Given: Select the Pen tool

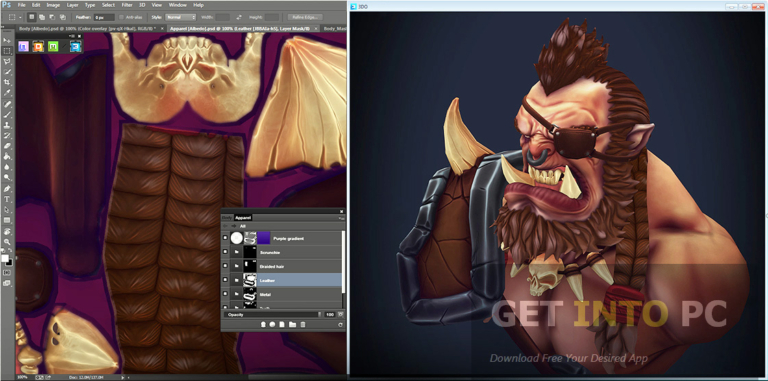Looking at the screenshot, I should [7, 189].
